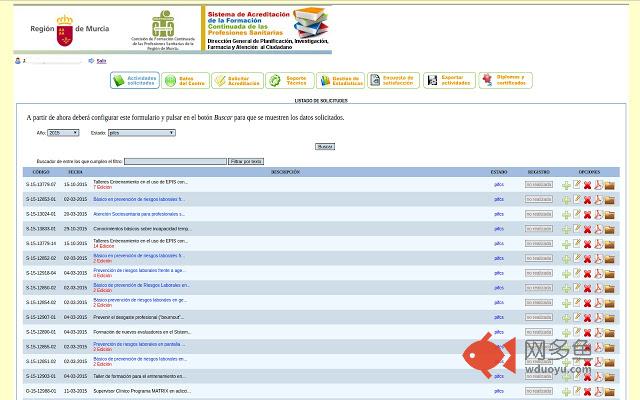Viewport: 640px width, 400px height.
Task: Open Soporte Técnico tab
Action: tap(290, 80)
